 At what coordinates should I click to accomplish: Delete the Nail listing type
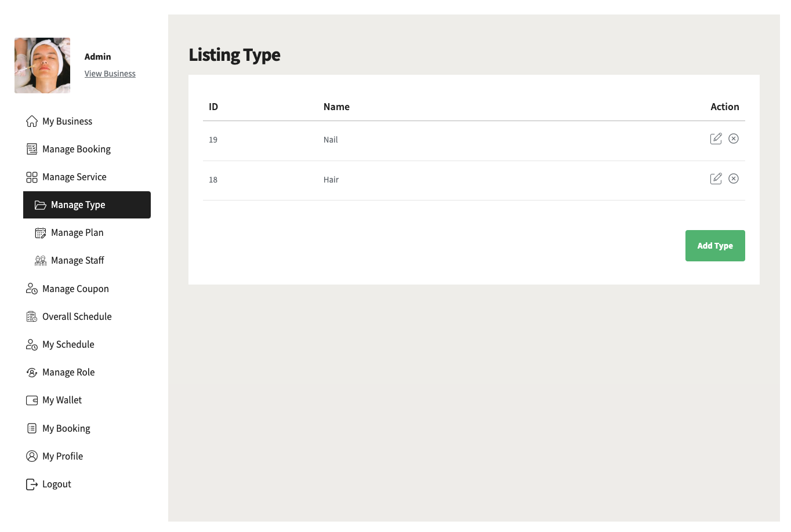[734, 139]
